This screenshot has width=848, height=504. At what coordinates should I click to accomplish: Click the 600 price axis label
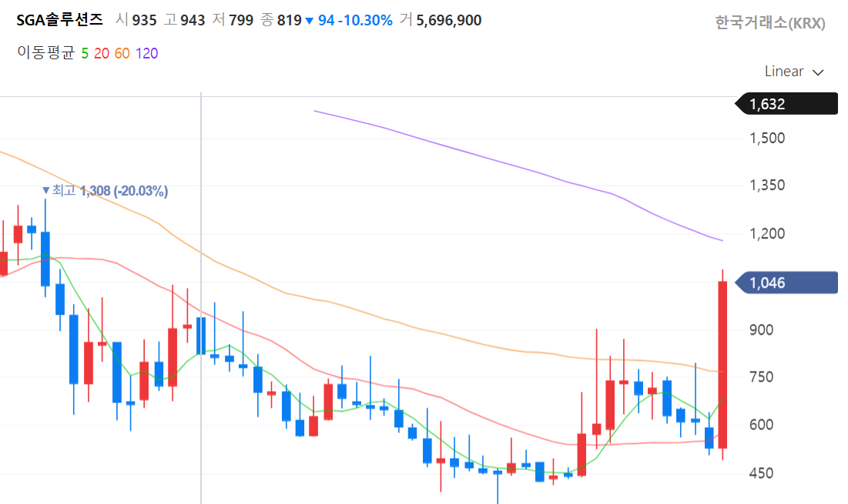pyautogui.click(x=762, y=425)
